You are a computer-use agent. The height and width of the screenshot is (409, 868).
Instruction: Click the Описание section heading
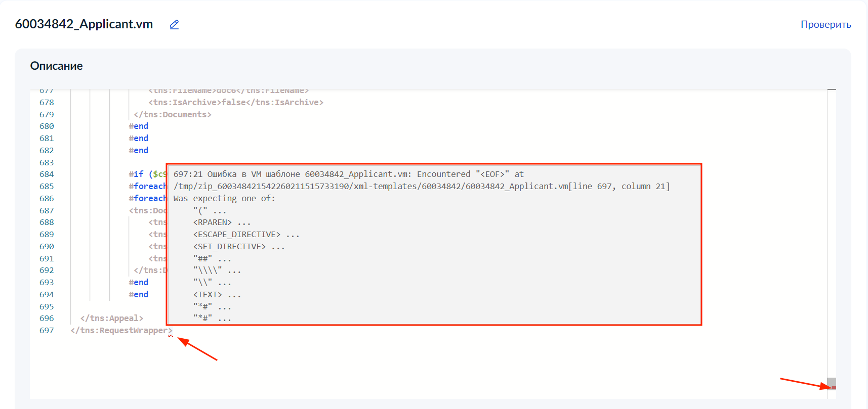(x=56, y=66)
